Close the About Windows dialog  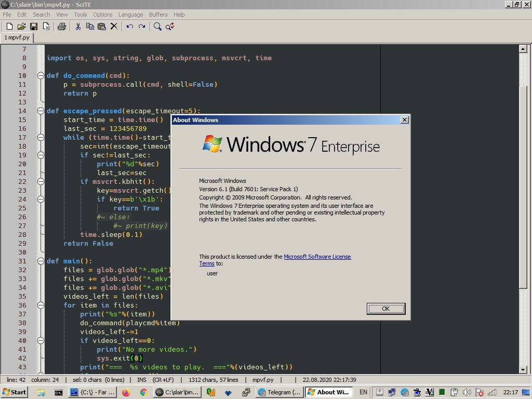(404, 120)
